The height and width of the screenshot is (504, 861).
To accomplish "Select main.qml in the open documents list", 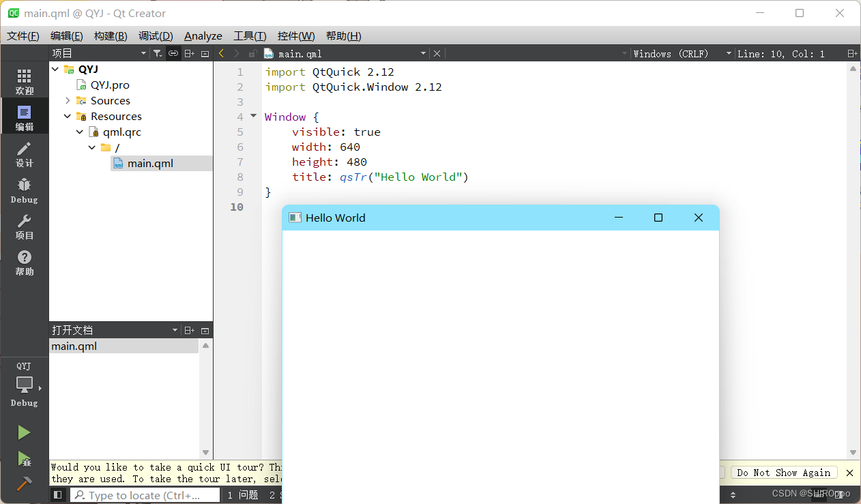I will 124,346.
